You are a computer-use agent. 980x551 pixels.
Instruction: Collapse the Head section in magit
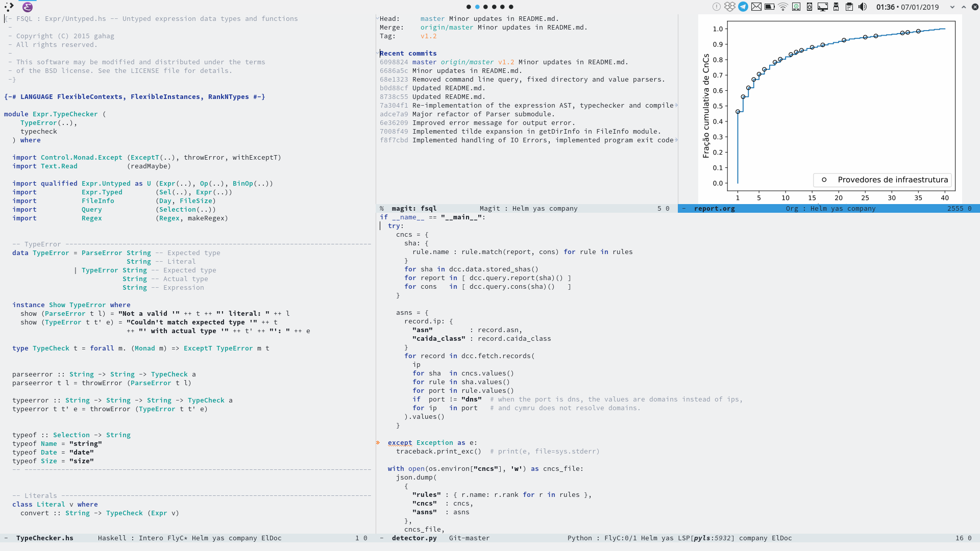click(x=389, y=18)
